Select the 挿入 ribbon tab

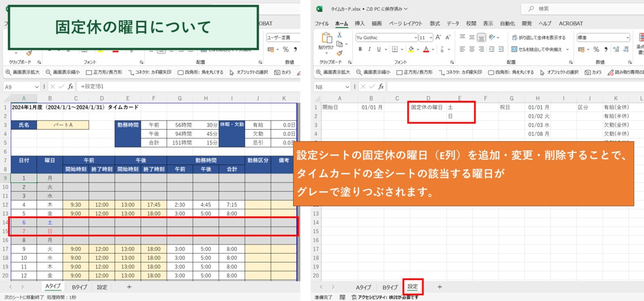coord(359,23)
